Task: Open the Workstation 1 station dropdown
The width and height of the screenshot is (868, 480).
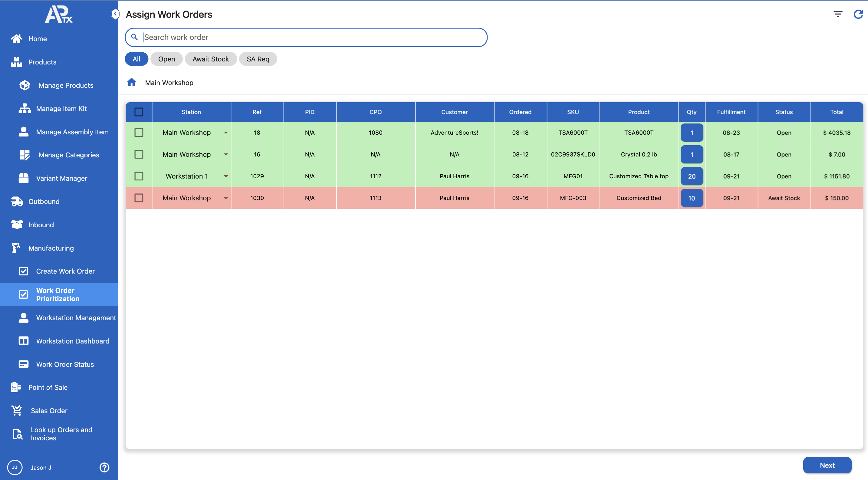Action: coord(226,176)
